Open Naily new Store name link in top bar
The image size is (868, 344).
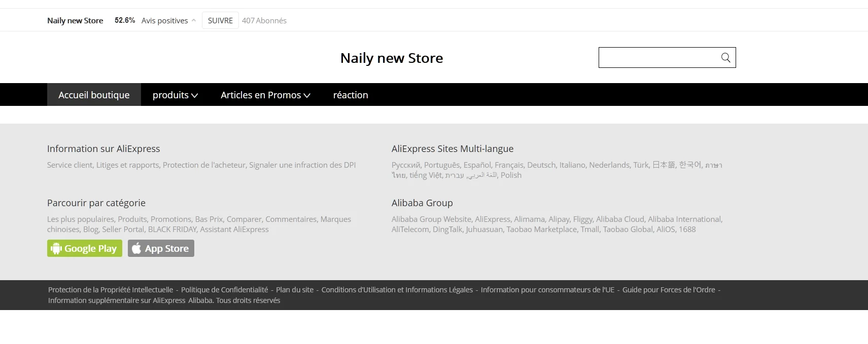pos(75,21)
